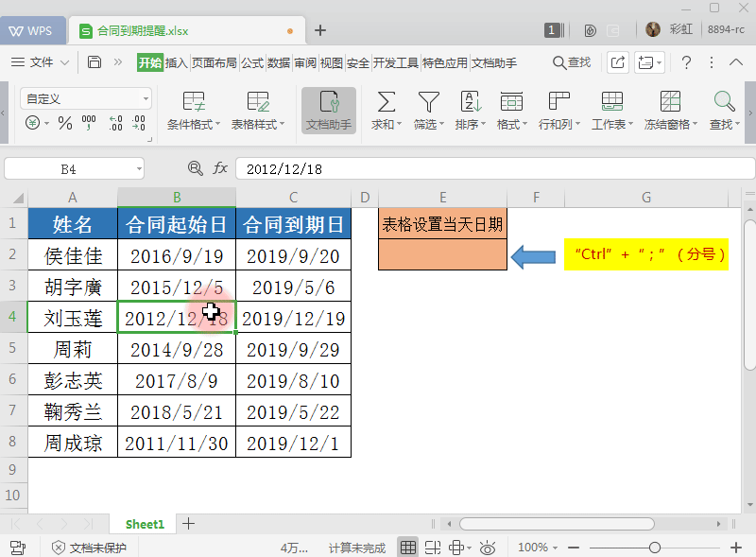Click the zoom out minus button

(x=574, y=548)
